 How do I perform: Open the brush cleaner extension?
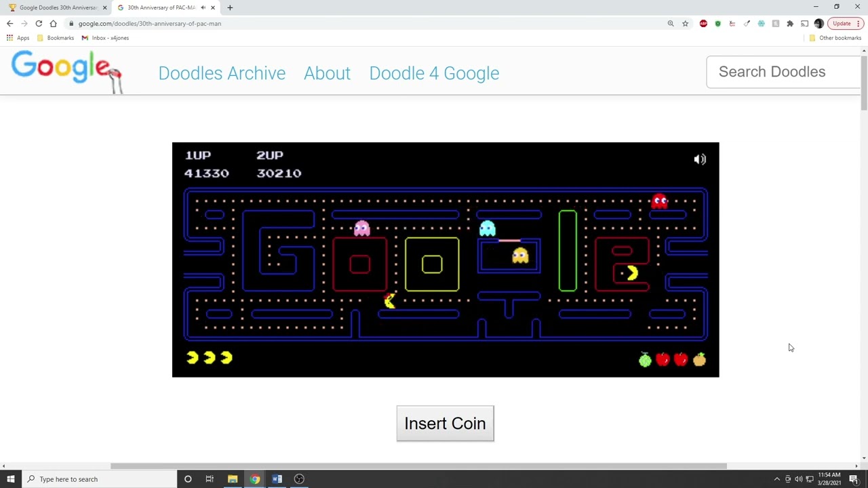(747, 24)
